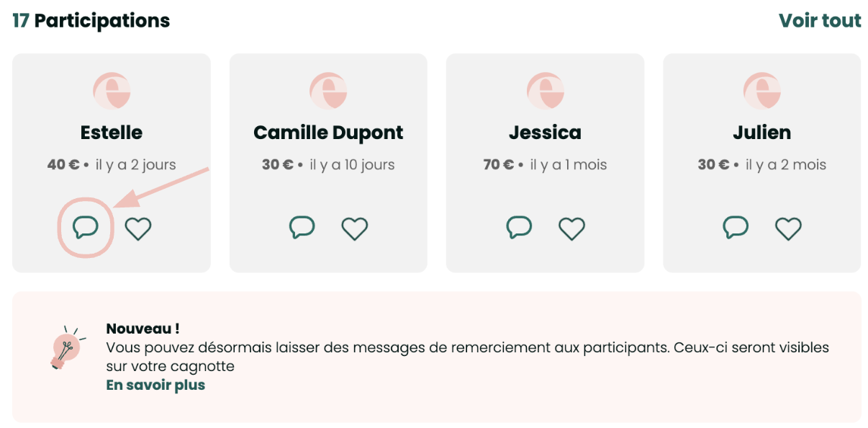This screenshot has width=868, height=428.
Task: Open the "En savoir plus" link
Action: coord(155,385)
